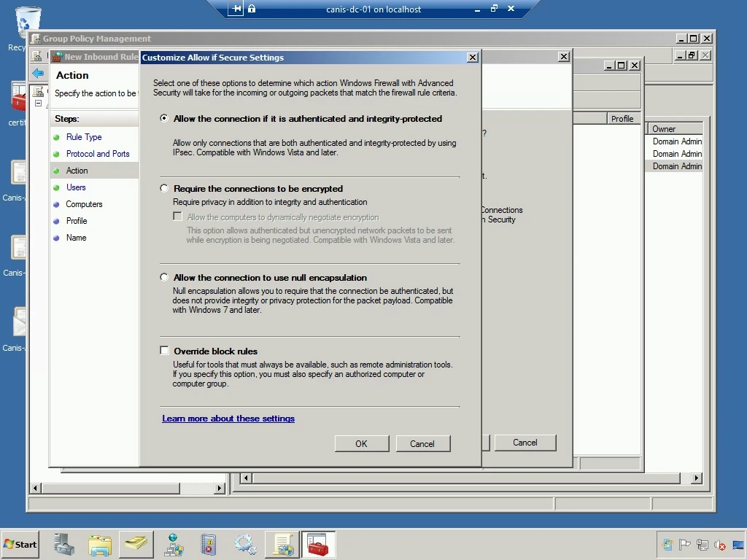
Task: Select 'Allow the connection if authenticated and integrity-protected'
Action: point(165,118)
